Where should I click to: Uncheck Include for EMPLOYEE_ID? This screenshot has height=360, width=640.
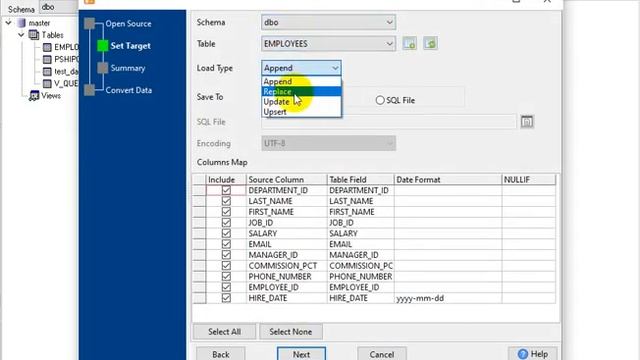(x=226, y=287)
